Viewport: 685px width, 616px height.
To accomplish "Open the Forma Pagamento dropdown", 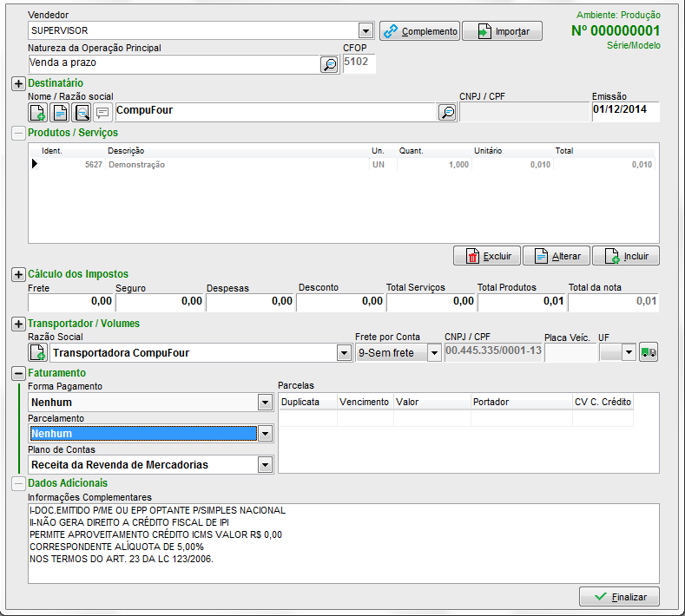I will point(265,403).
